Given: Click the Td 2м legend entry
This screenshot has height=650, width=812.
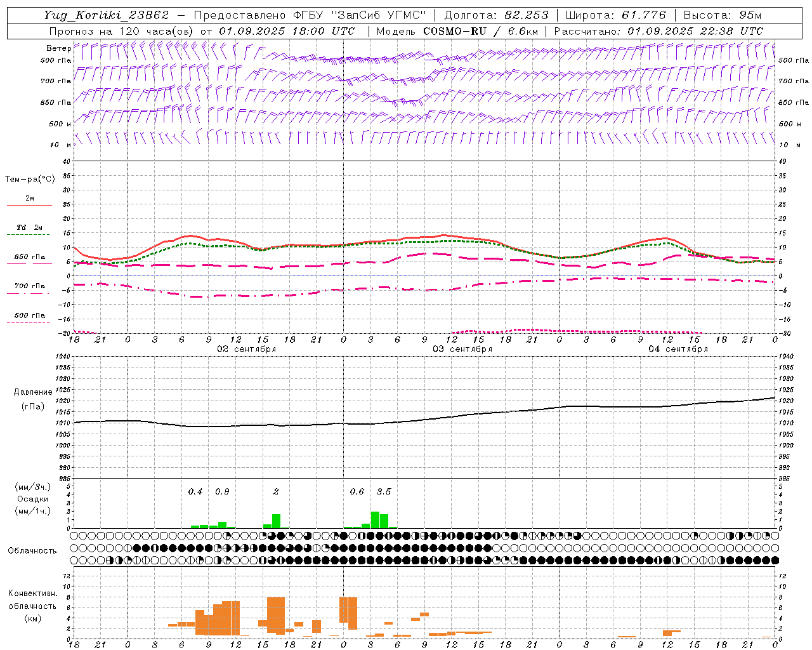Looking at the screenshot, I should coord(30,227).
